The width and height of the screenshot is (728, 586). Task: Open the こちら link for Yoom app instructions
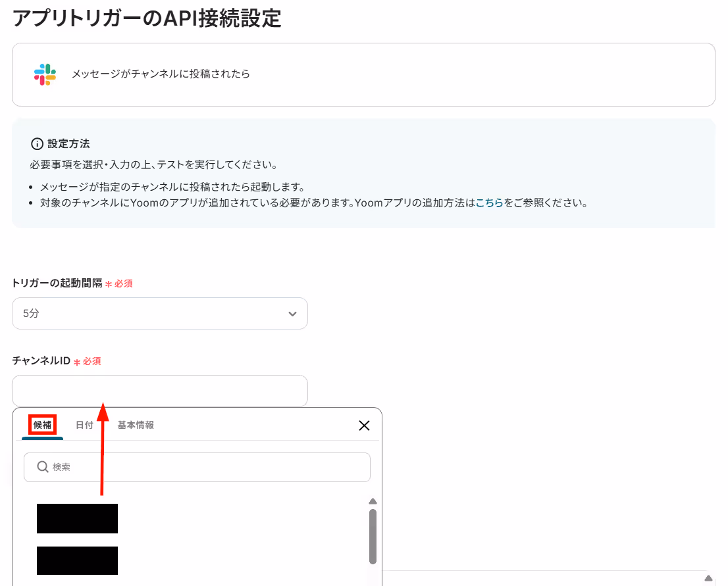click(489, 203)
